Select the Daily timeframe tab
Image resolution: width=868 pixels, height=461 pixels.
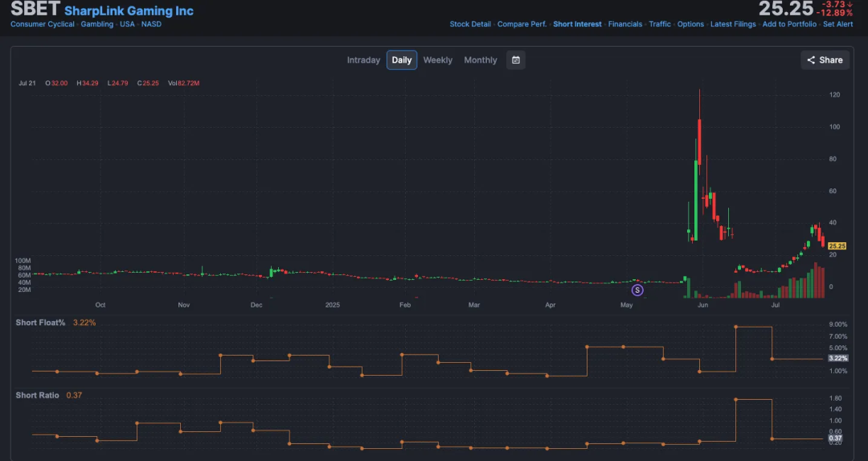pyautogui.click(x=402, y=60)
